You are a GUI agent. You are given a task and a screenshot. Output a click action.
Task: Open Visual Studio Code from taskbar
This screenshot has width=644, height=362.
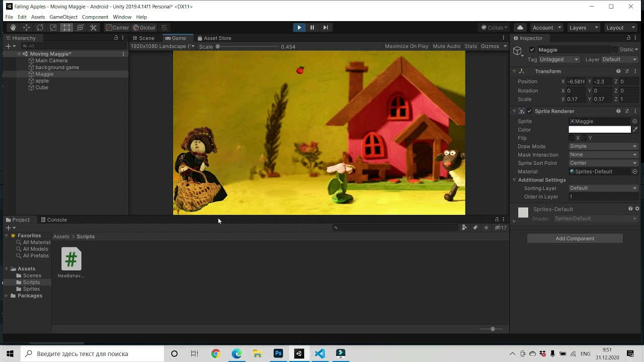point(319,353)
